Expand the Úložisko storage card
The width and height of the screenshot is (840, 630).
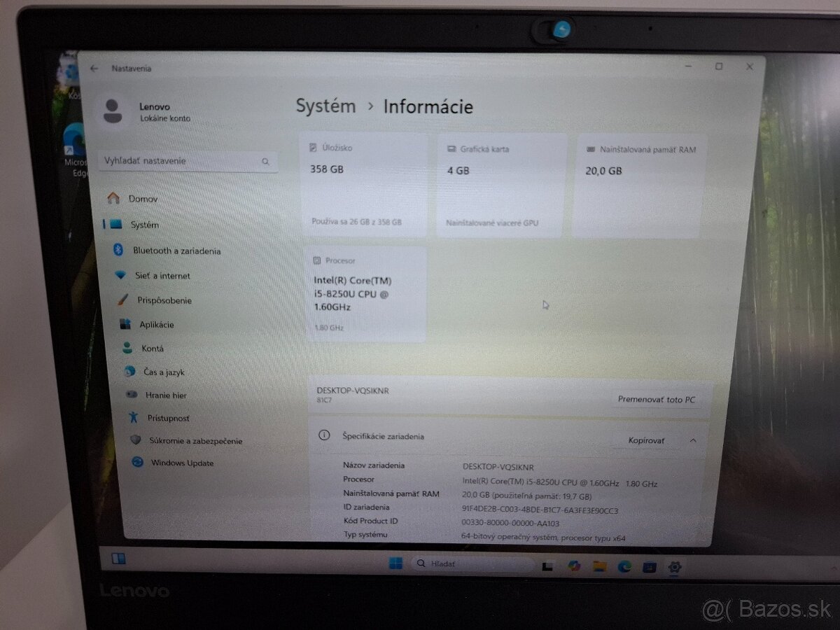pos(364,183)
